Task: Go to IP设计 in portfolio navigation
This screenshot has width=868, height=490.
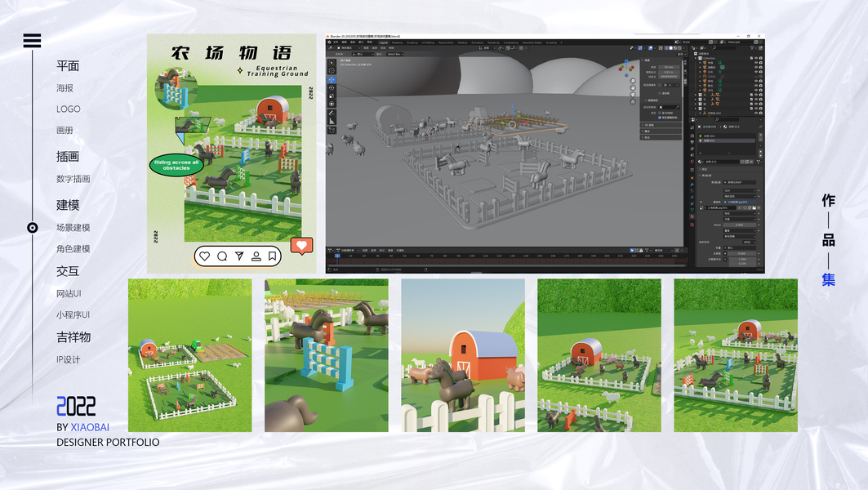Action: [x=68, y=359]
